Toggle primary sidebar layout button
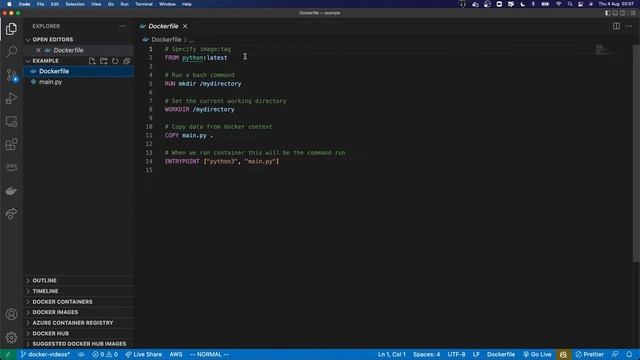Image resolution: width=640 pixels, height=360 pixels. [x=608, y=13]
